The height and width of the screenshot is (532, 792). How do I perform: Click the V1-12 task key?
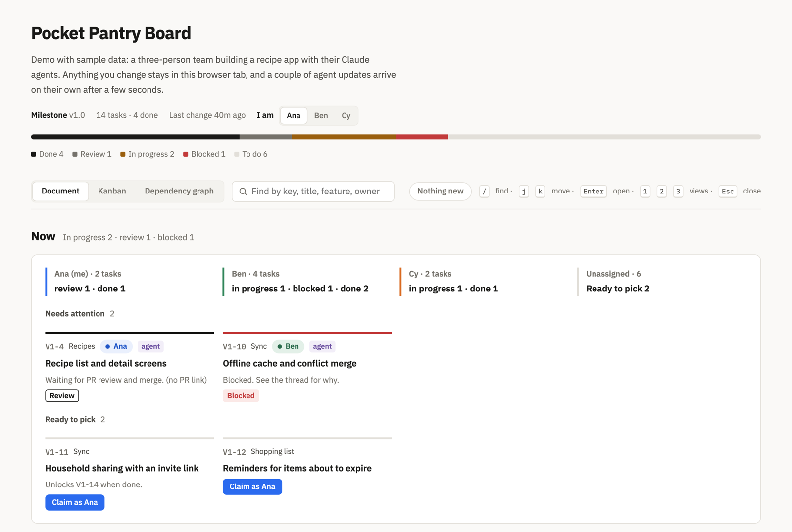tap(234, 452)
